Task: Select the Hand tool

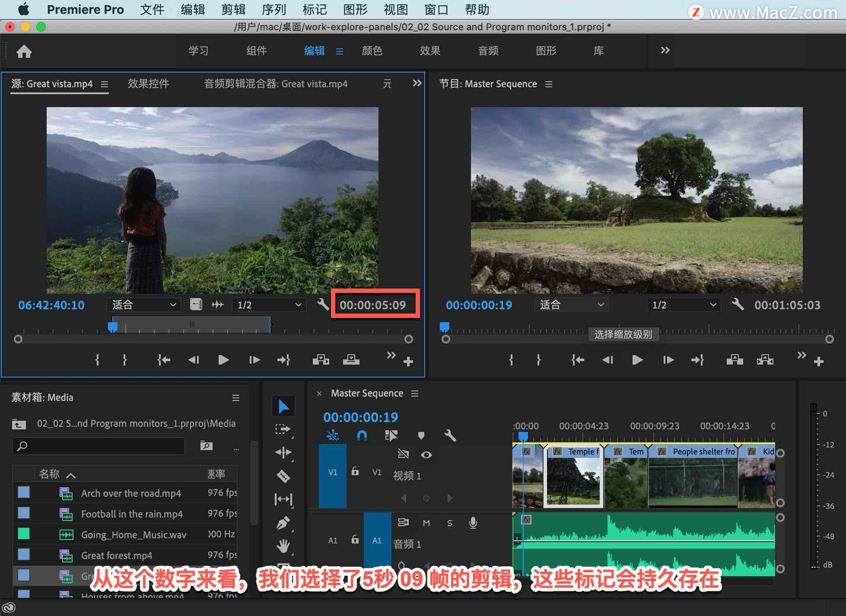Action: point(283,546)
